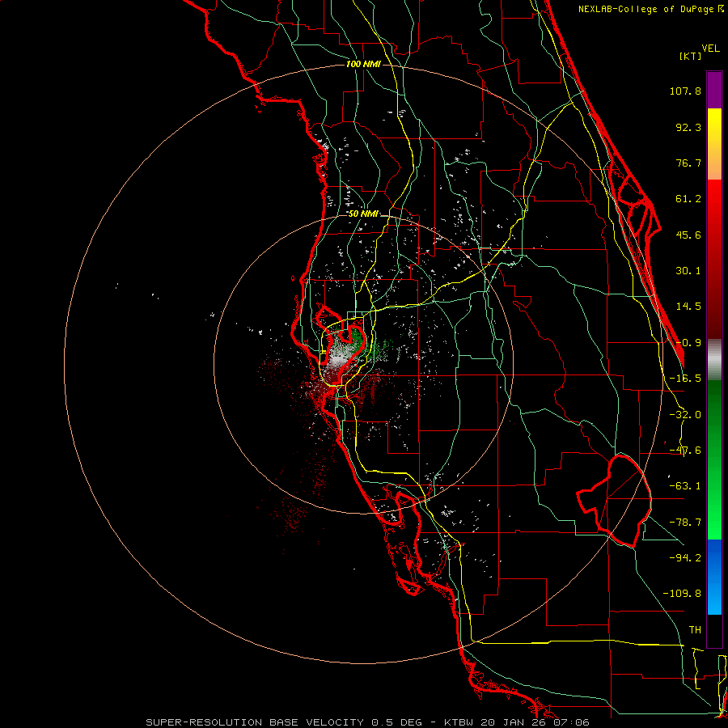Select the -0.9 legend value
728x728 pixels.
coord(688,343)
